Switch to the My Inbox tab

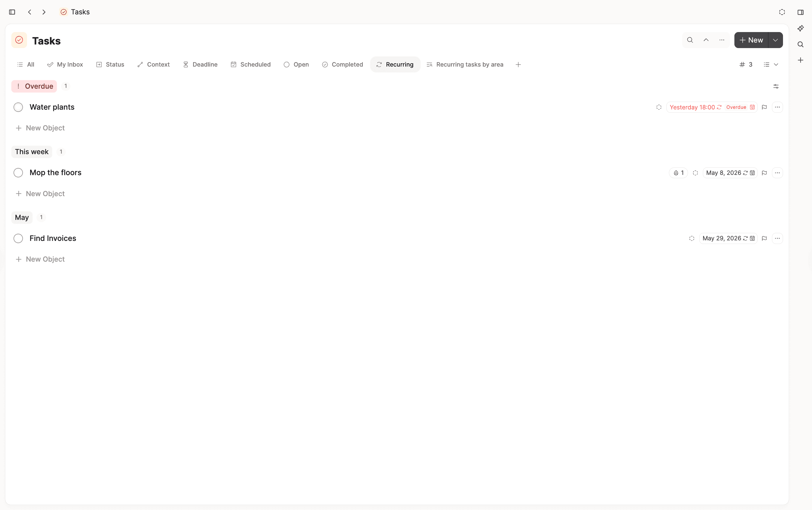(65, 64)
